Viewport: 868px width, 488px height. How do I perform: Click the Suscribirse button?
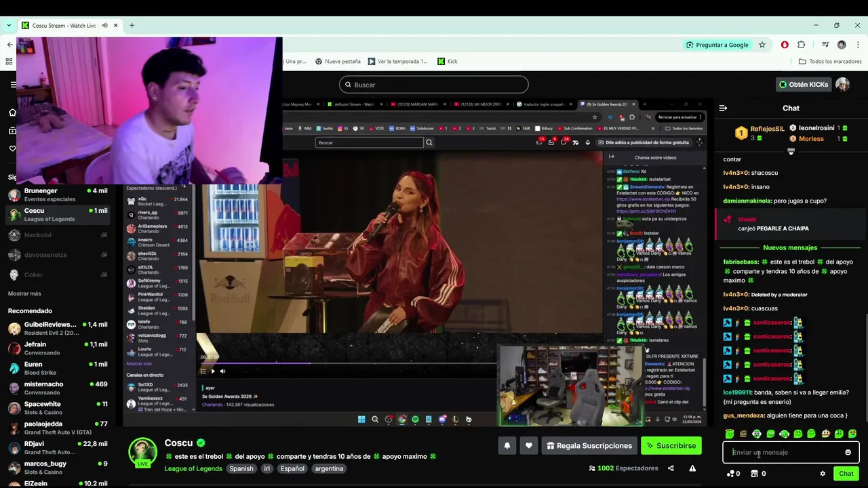click(671, 446)
